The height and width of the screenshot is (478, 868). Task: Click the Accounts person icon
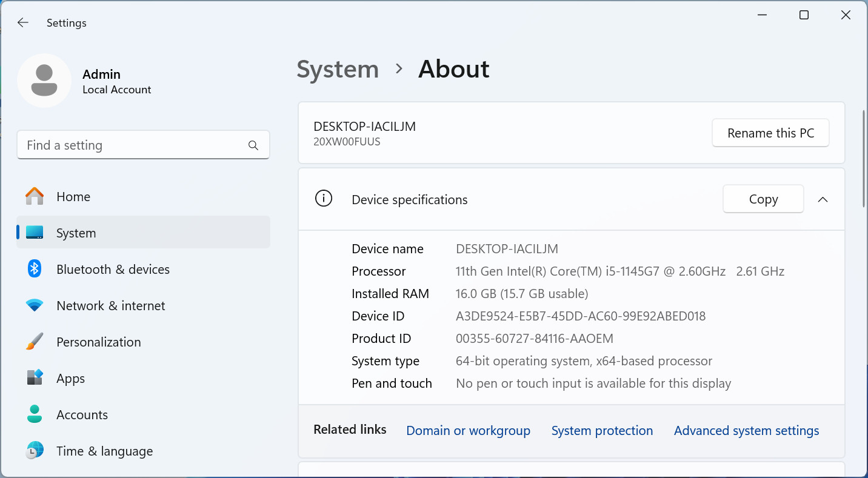coord(35,414)
